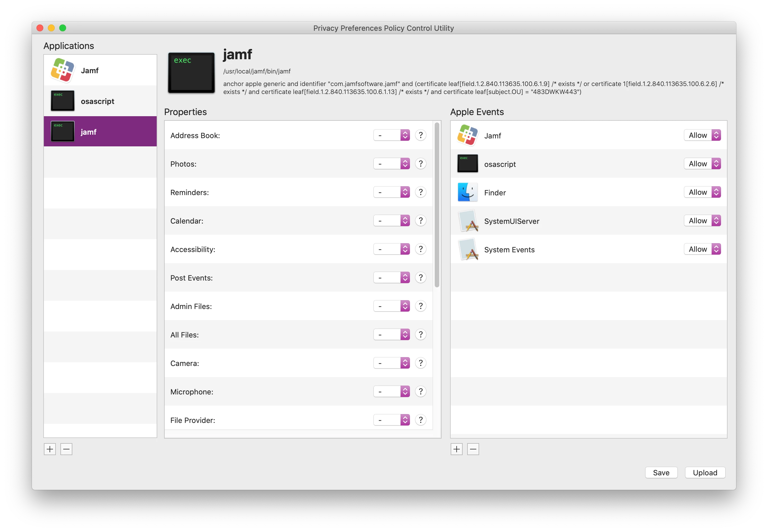
Task: Change the Finder Apple Event Allow dropdown
Action: point(702,192)
